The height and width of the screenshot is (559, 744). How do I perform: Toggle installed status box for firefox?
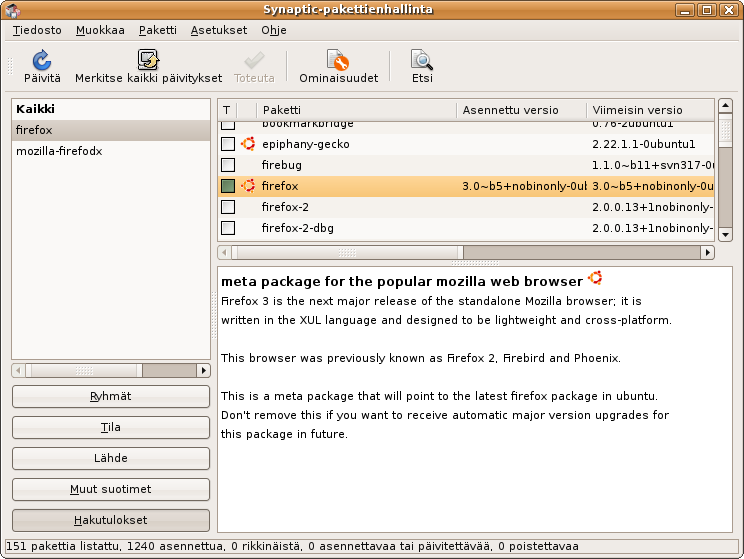(228, 186)
